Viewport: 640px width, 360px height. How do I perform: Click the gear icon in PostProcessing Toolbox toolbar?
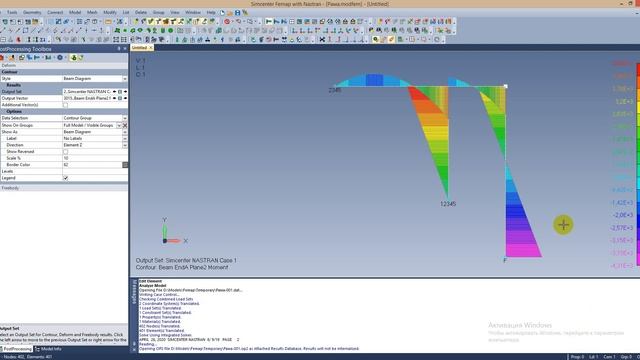point(60,58)
